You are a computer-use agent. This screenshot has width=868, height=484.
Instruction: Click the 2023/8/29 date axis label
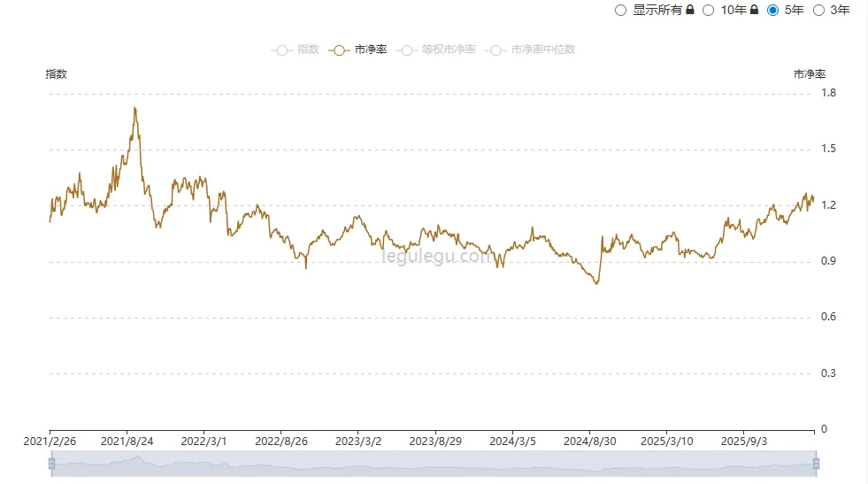[435, 442]
